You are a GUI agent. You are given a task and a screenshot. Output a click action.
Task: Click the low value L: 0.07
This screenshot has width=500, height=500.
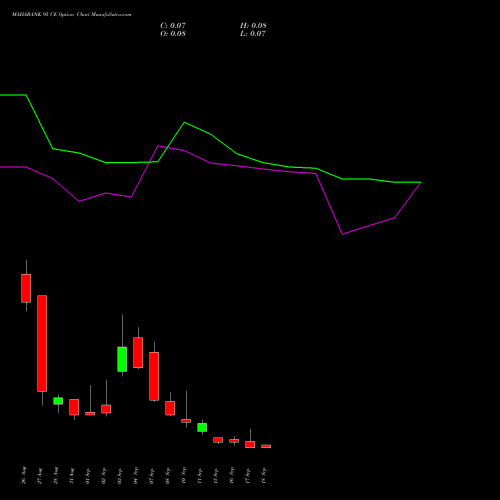click(x=253, y=33)
